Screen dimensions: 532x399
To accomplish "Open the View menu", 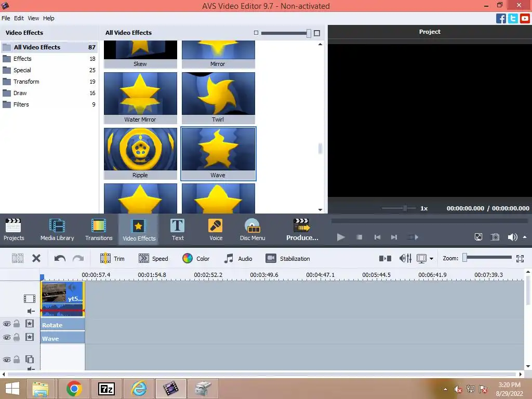I will 33,18.
